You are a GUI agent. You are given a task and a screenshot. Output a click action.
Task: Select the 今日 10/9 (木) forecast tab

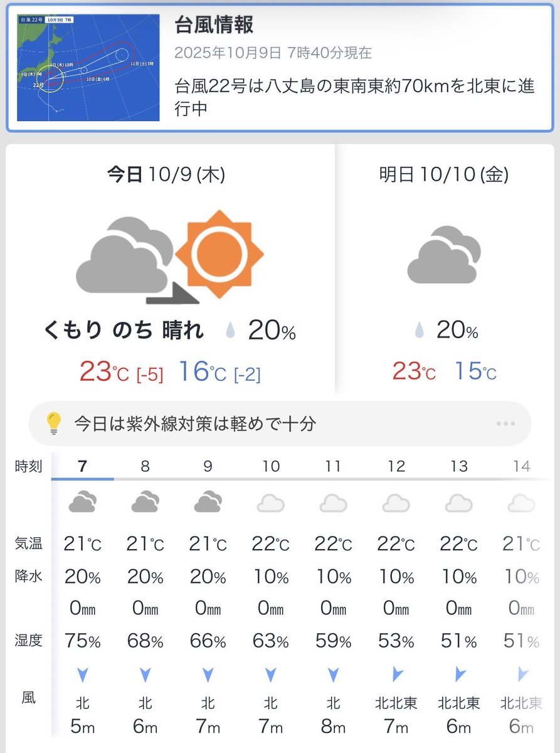point(166,174)
